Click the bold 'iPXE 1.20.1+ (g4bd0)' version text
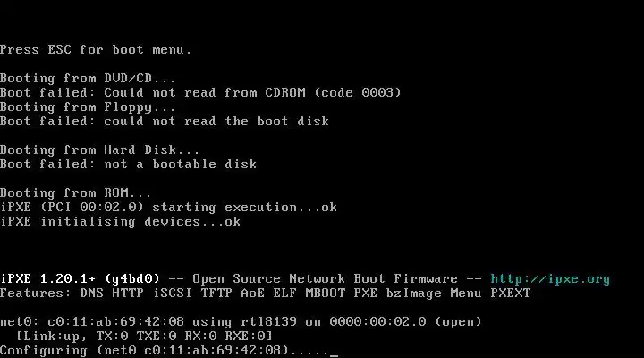This screenshot has height=358, width=644. 80,278
